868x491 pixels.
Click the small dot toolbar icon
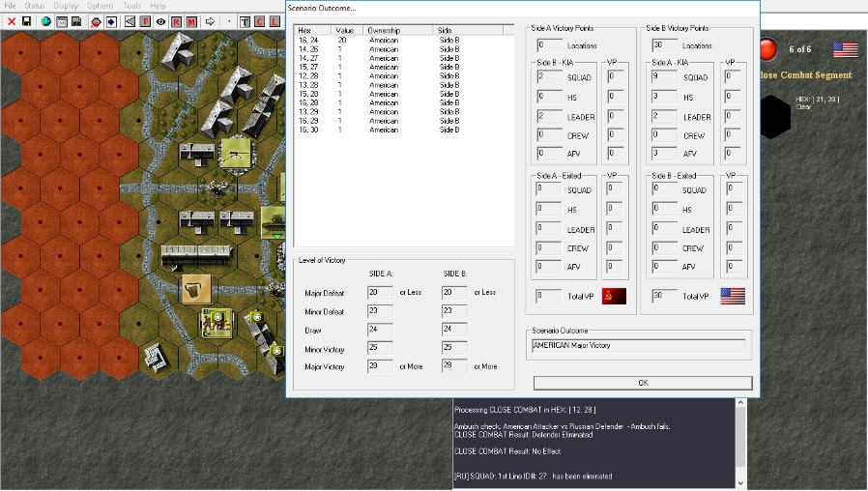click(x=229, y=21)
